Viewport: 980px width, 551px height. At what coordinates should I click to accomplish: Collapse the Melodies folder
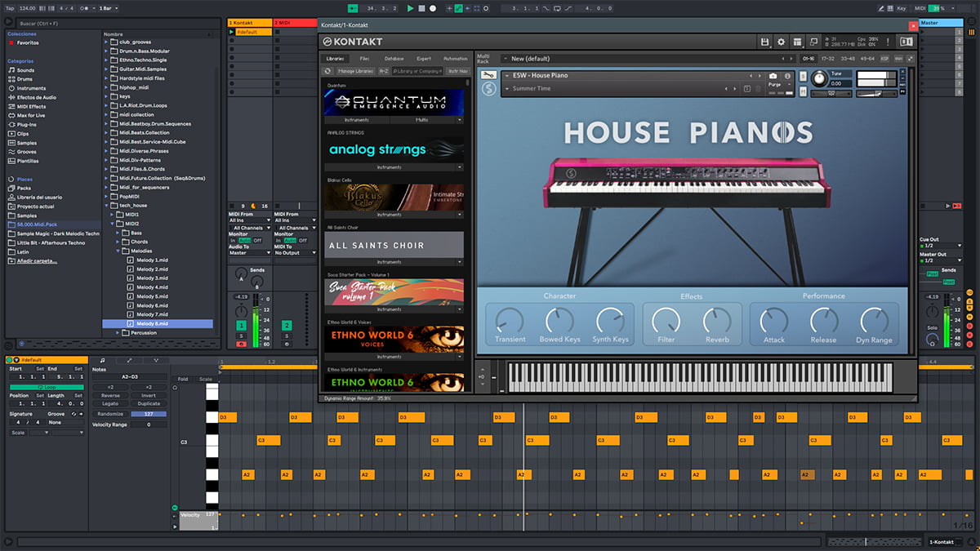pyautogui.click(x=119, y=251)
